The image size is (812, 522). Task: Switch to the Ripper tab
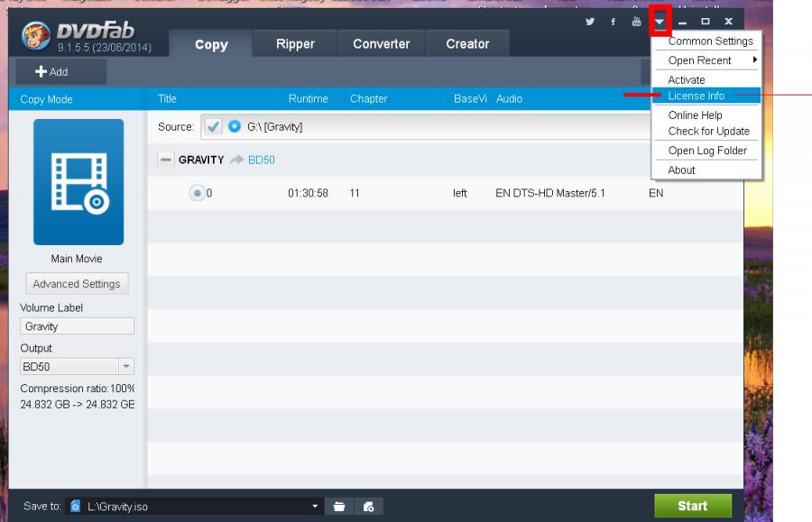click(x=295, y=44)
